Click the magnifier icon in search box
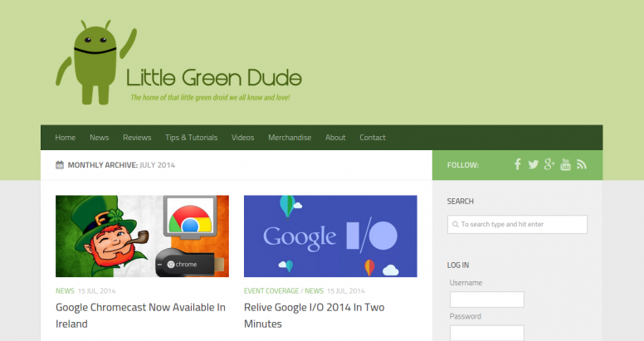The image size is (644, 341). [455, 224]
